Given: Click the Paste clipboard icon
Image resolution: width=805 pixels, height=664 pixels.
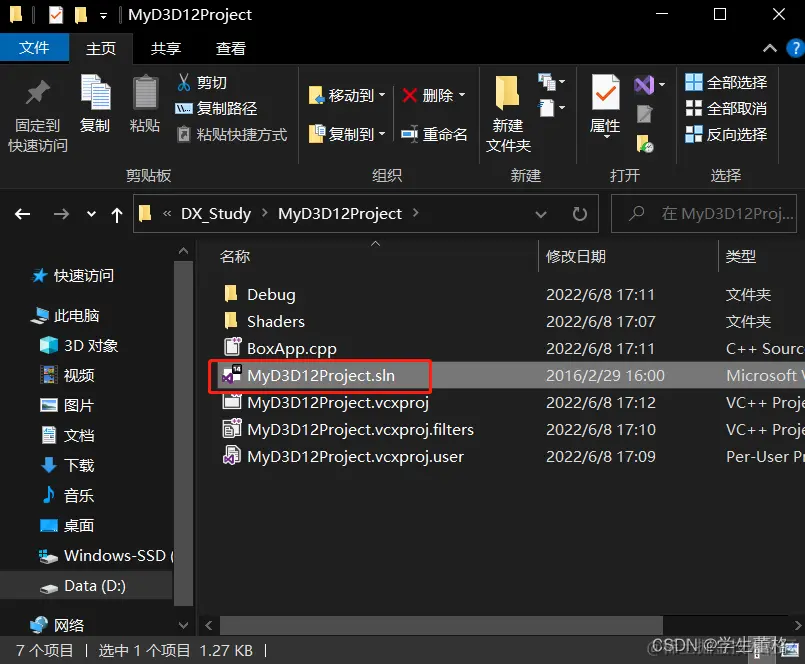Looking at the screenshot, I should click(145, 92).
